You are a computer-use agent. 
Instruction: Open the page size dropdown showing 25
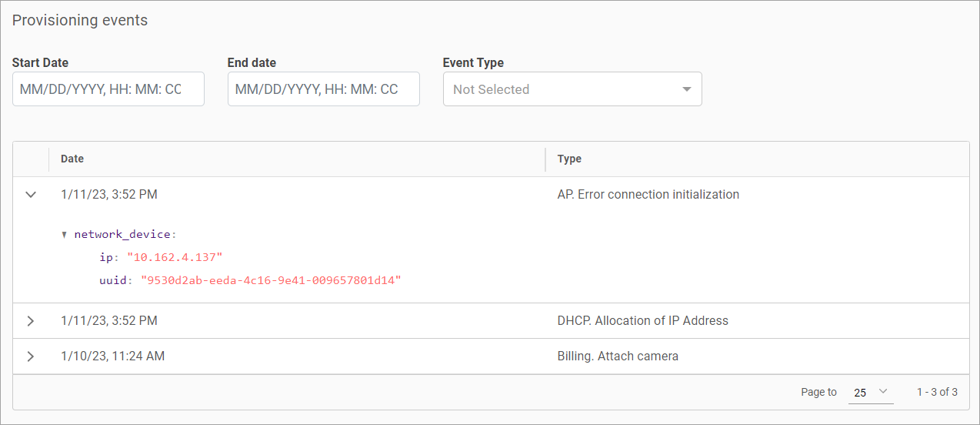click(x=870, y=393)
